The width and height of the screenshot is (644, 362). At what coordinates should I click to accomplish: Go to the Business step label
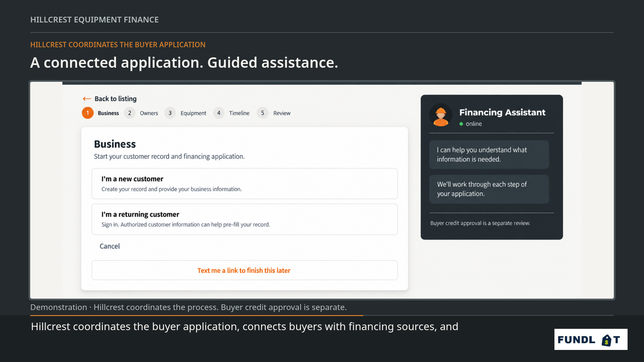(108, 113)
